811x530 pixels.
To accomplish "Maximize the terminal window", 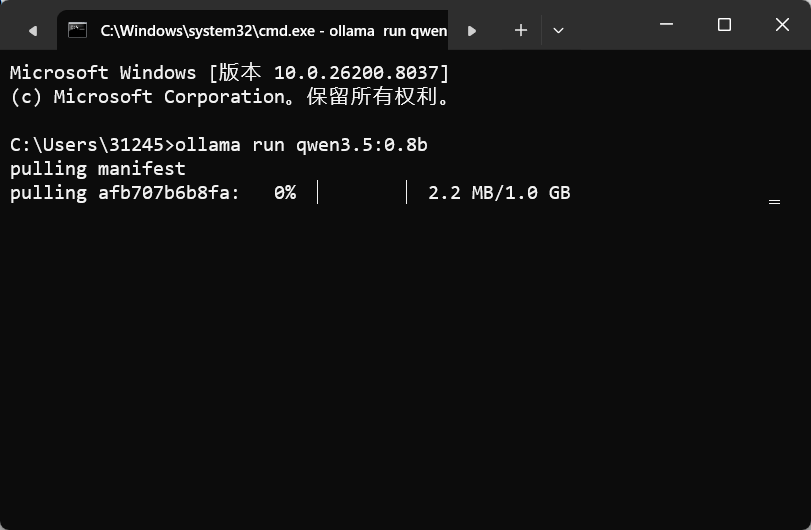I will pos(724,24).
